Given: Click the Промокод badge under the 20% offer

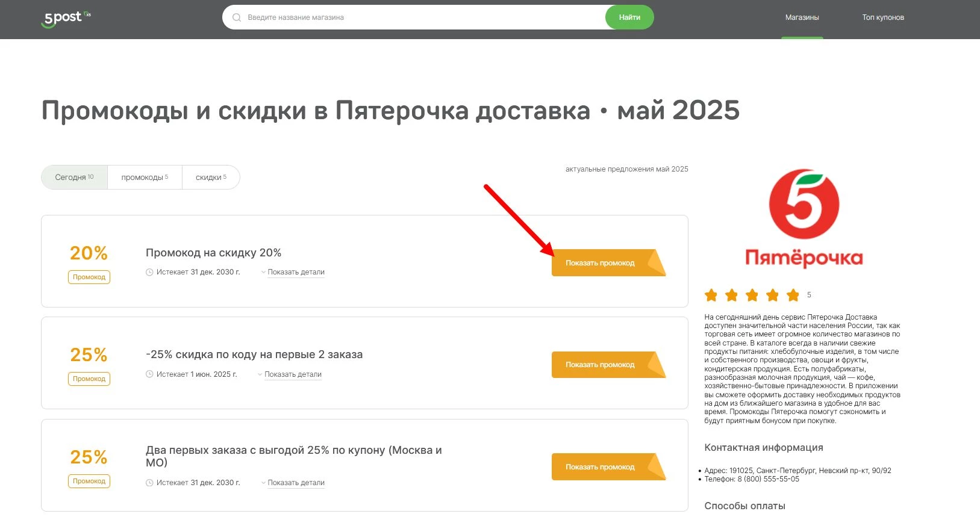Looking at the screenshot, I should [89, 277].
